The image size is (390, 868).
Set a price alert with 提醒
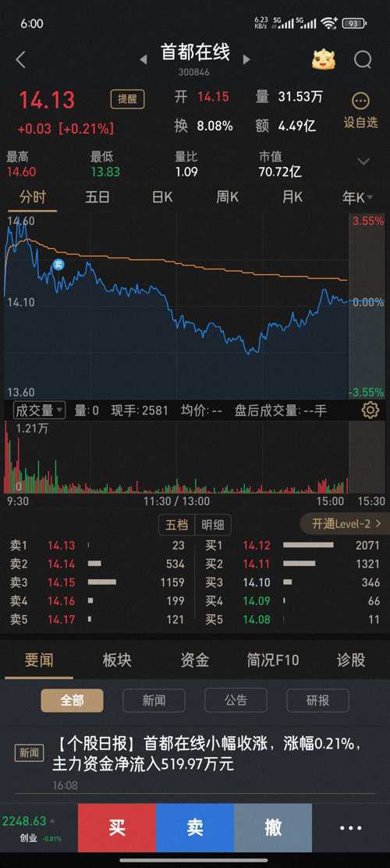click(127, 99)
